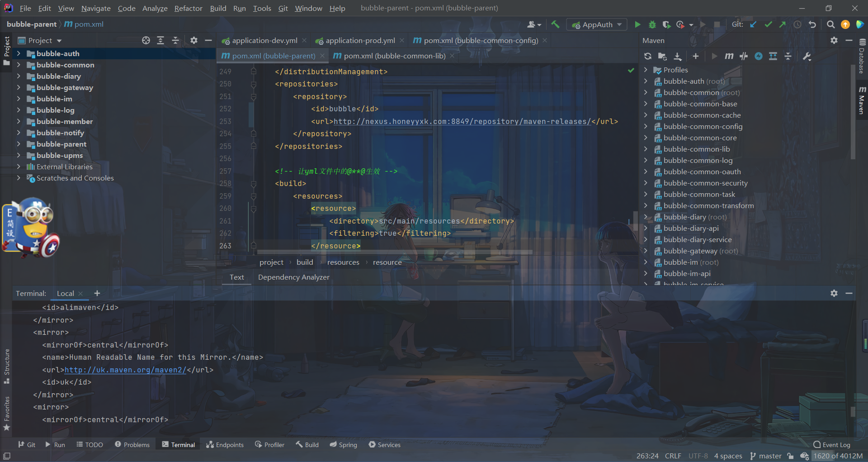Image resolution: width=868 pixels, height=462 pixels.
Task: Expand bubble-common-core Maven module
Action: tap(646, 138)
